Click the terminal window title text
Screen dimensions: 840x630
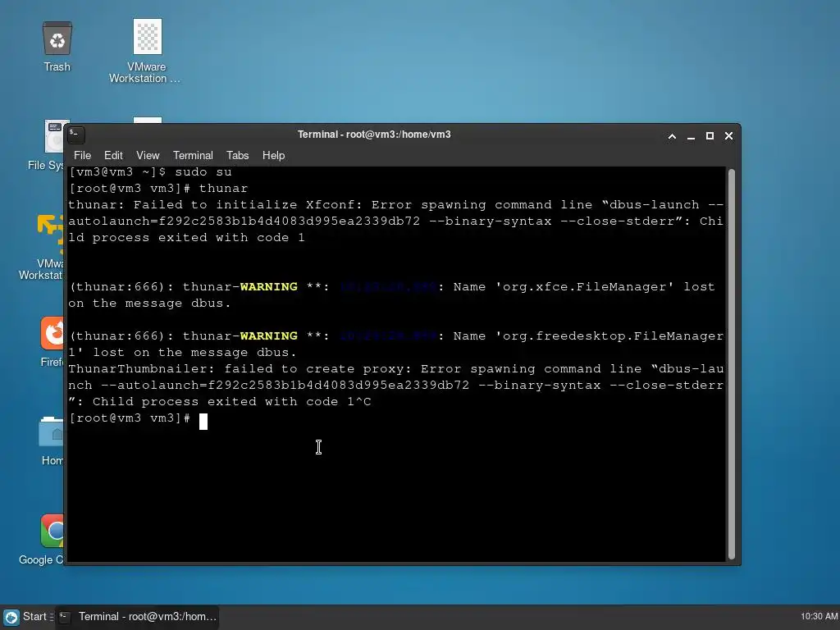pyautogui.click(x=374, y=135)
